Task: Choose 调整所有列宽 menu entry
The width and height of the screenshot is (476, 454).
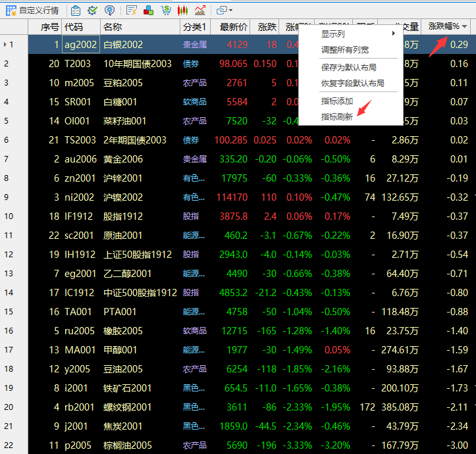Action: pos(345,49)
